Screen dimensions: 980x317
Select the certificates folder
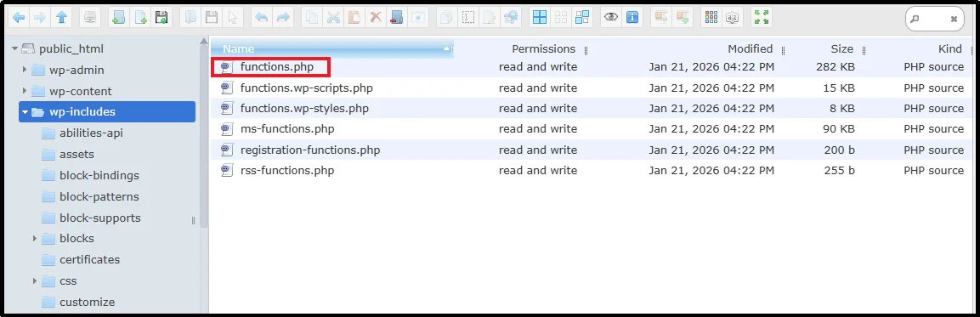pyautogui.click(x=89, y=259)
